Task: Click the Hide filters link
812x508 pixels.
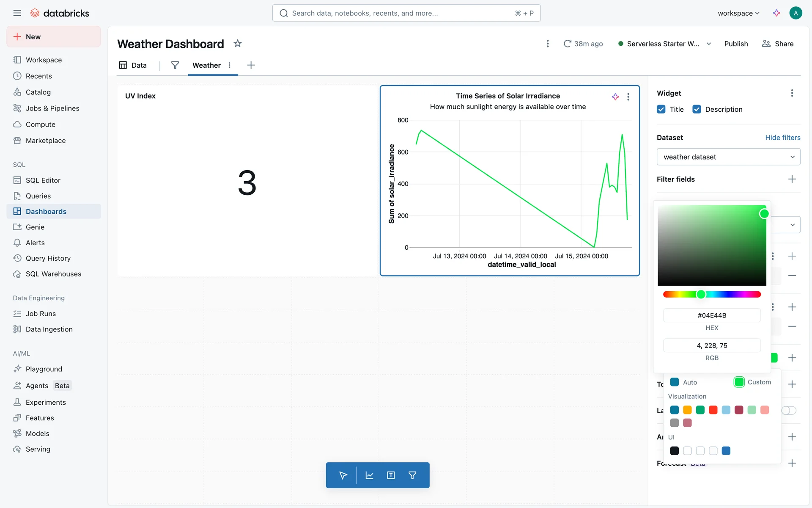Action: pyautogui.click(x=782, y=138)
